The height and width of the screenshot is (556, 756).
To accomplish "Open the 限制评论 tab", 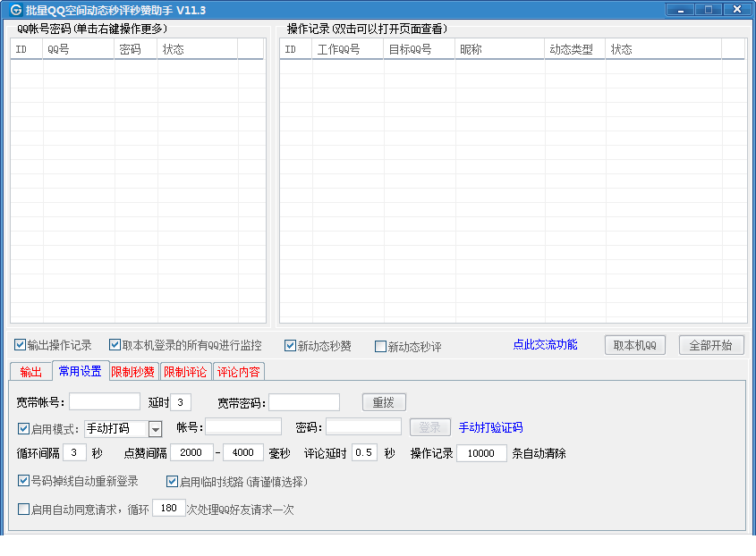I will pyautogui.click(x=185, y=372).
